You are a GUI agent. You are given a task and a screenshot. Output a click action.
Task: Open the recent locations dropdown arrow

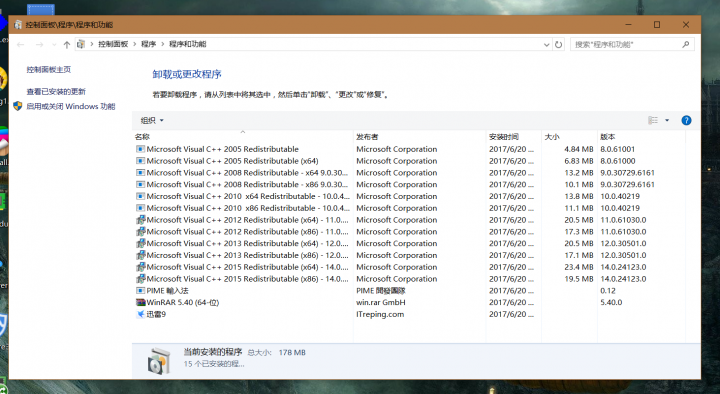pyautogui.click(x=54, y=45)
